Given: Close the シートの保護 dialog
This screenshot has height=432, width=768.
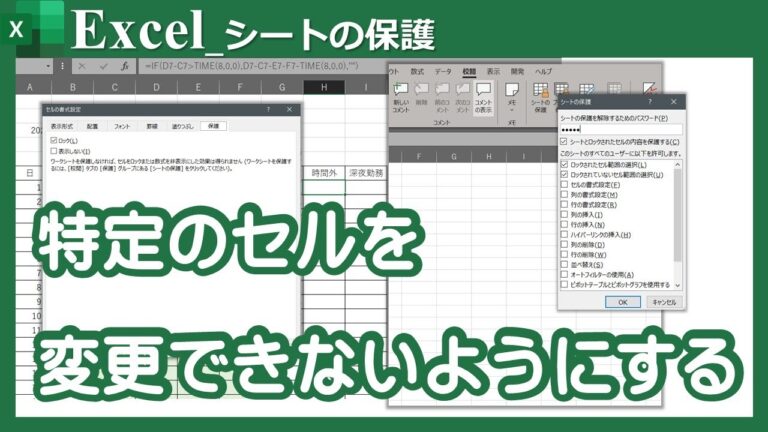Looking at the screenshot, I should point(673,101).
